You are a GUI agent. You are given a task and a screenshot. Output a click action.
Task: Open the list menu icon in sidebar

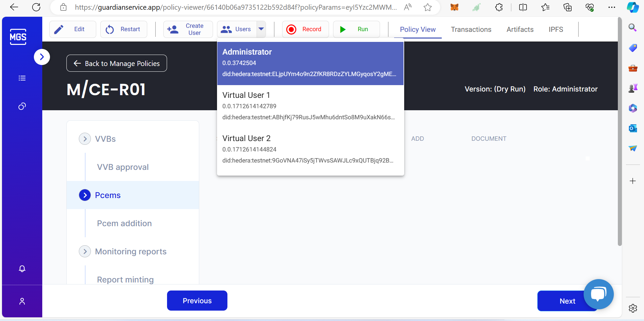click(x=22, y=78)
